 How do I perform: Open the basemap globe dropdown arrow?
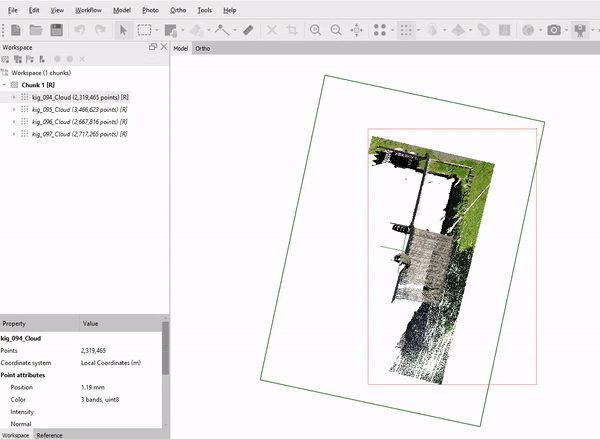click(x=540, y=30)
